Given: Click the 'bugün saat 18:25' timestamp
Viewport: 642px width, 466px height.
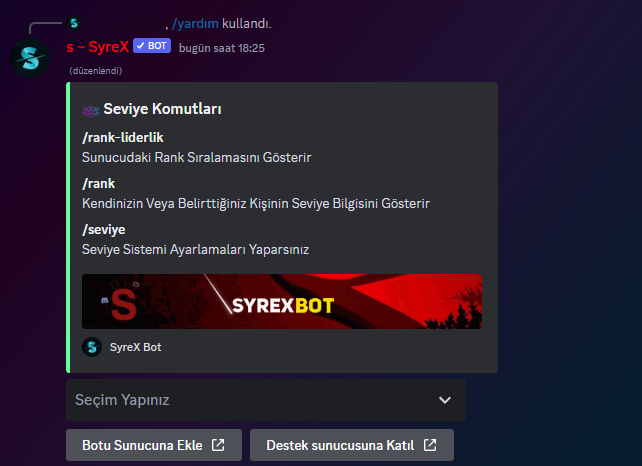Looking at the screenshot, I should (x=222, y=48).
